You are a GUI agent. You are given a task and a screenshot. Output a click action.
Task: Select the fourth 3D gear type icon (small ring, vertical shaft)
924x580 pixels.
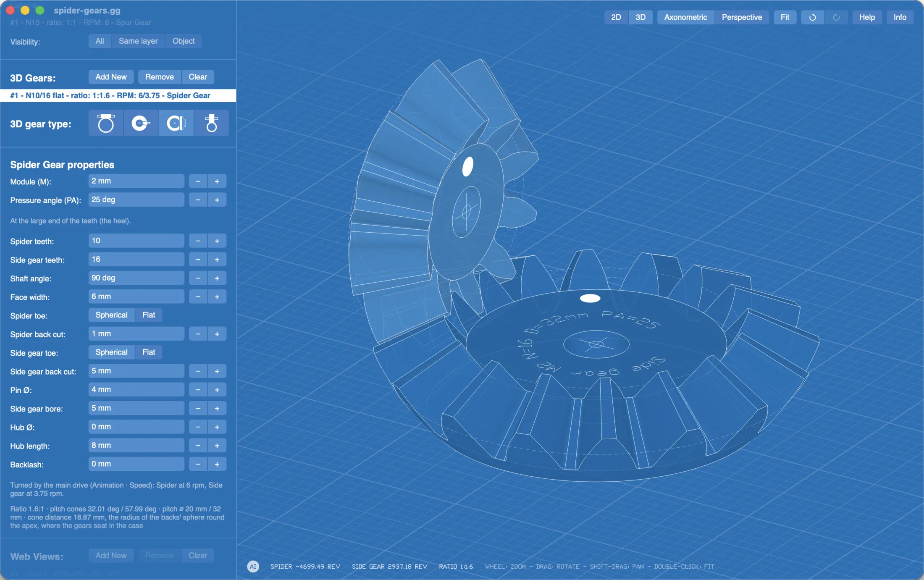[x=211, y=123]
